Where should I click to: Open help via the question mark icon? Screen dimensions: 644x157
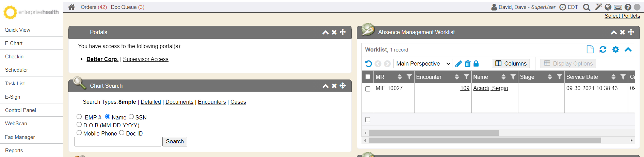[628, 7]
